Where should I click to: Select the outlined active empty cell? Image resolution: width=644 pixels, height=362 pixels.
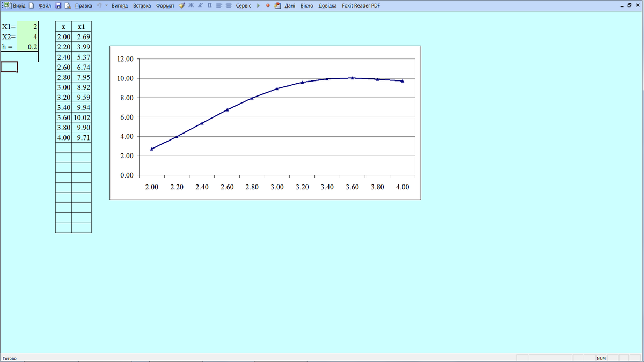click(x=9, y=67)
